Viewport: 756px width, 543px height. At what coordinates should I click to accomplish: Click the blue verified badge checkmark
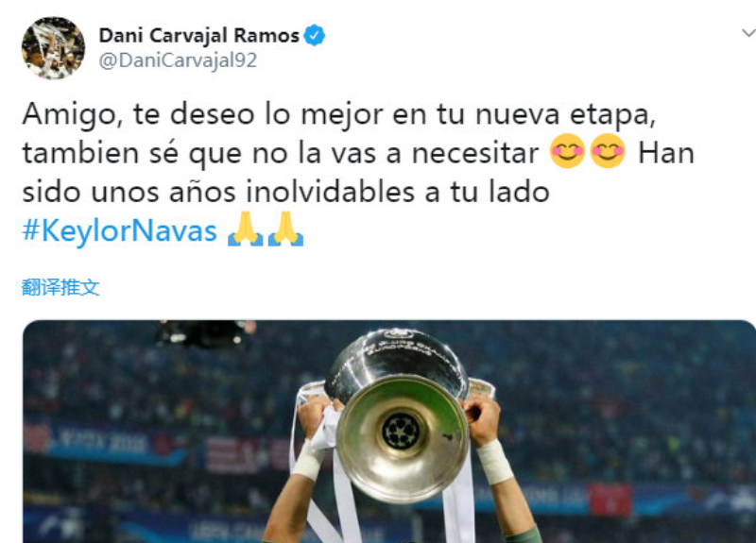[x=315, y=35]
